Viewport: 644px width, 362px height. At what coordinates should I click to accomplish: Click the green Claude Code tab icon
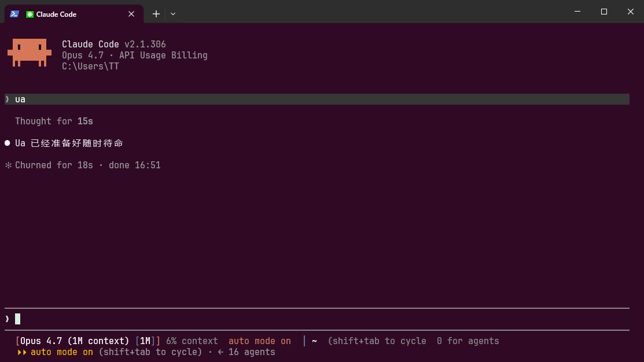pyautogui.click(x=30, y=14)
